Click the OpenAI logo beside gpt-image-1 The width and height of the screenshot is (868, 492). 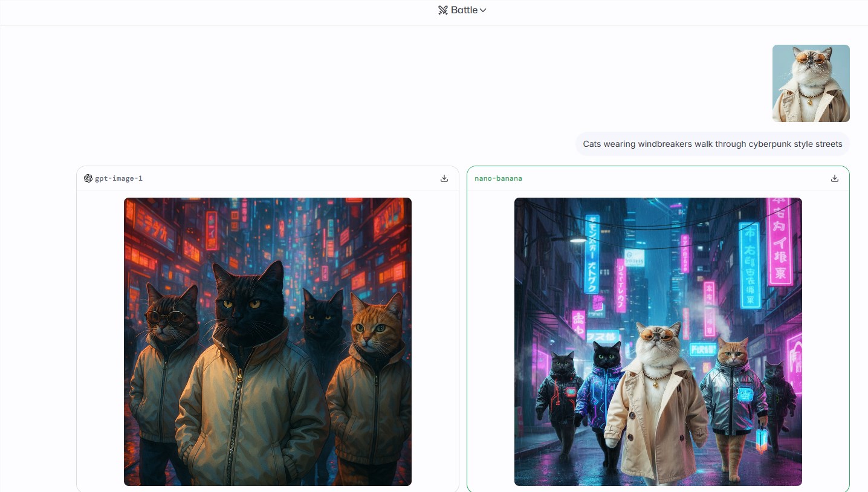[88, 178]
